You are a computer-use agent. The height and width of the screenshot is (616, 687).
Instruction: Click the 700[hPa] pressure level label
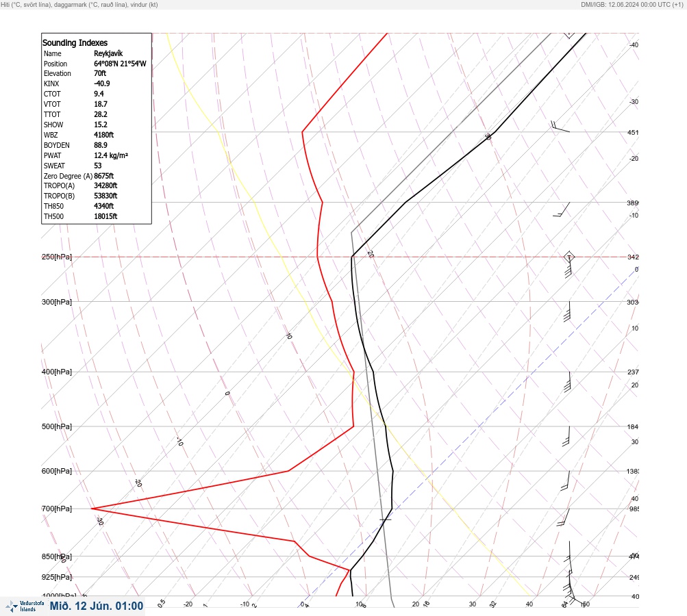[57, 509]
